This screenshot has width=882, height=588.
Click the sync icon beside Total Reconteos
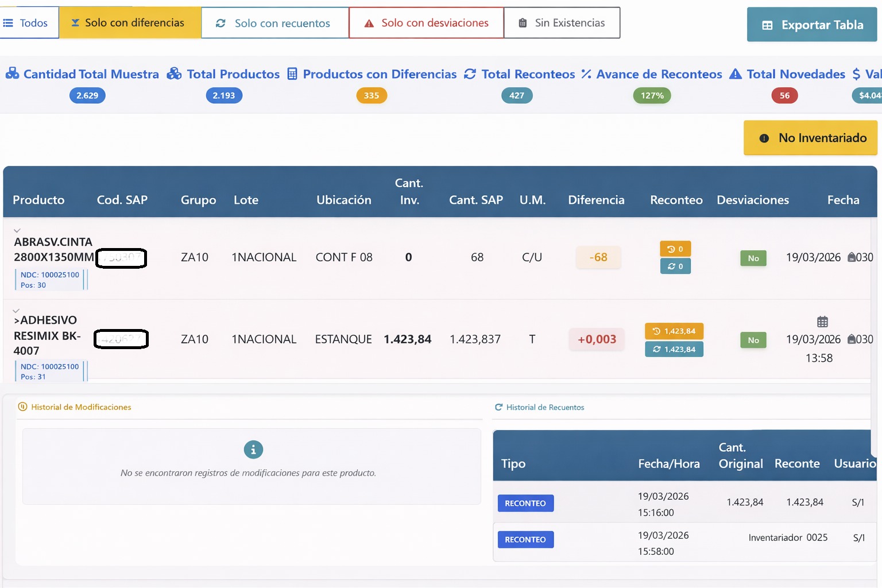point(470,74)
